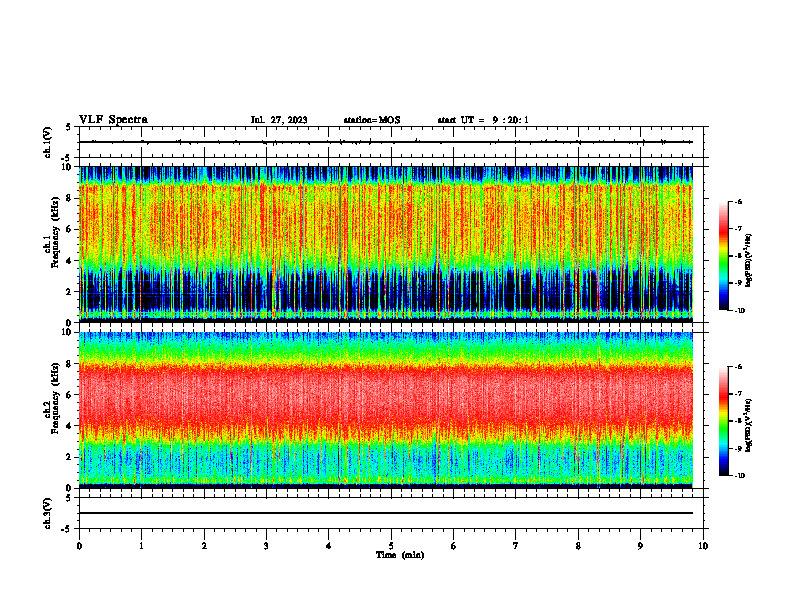
Task: Click the "5" tick on the ch.1(V) axis
Action: tap(69, 127)
